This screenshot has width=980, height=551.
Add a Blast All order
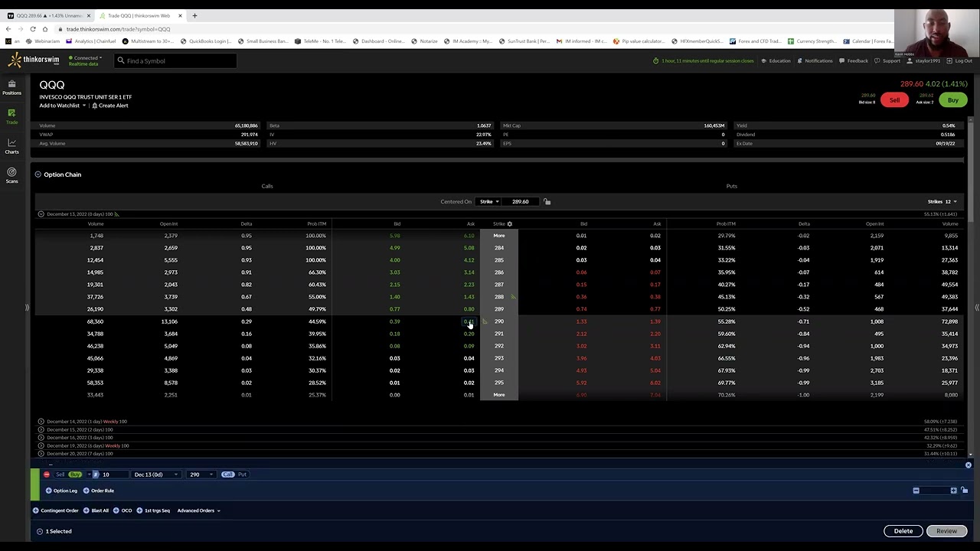[96, 510]
